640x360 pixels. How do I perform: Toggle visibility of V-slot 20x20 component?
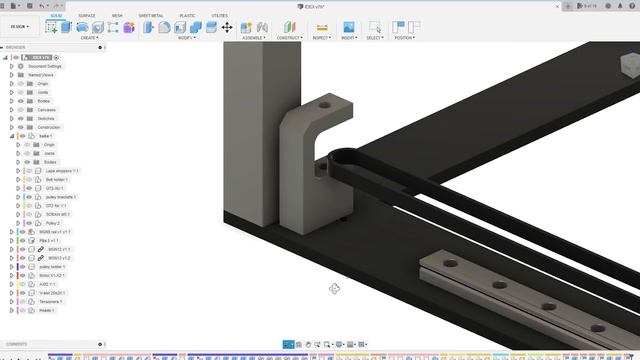pyautogui.click(x=22, y=293)
